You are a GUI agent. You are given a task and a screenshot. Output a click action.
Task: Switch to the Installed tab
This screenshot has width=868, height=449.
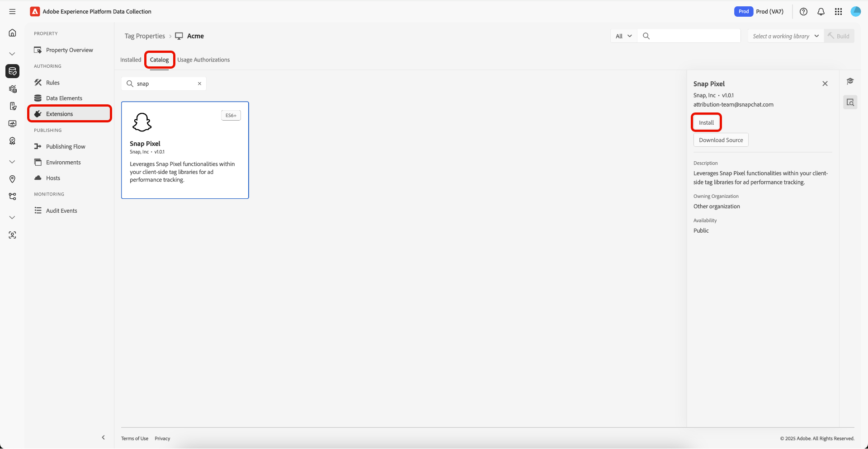pos(131,60)
